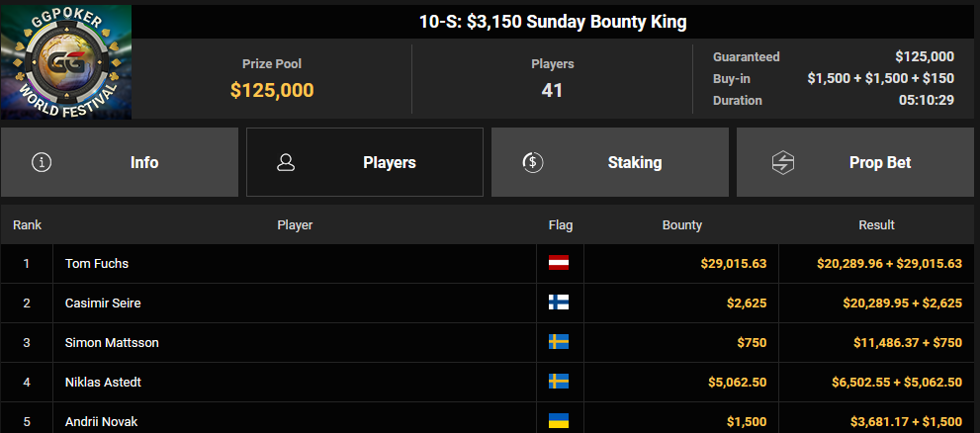The image size is (980, 433).
Task: Click the Prop Bet hexagon icon
Action: tap(782, 162)
